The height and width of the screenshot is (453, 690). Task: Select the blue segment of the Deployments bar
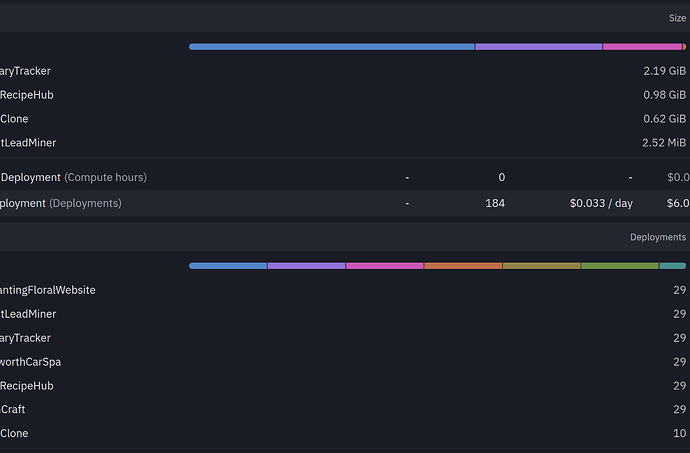tap(228, 266)
